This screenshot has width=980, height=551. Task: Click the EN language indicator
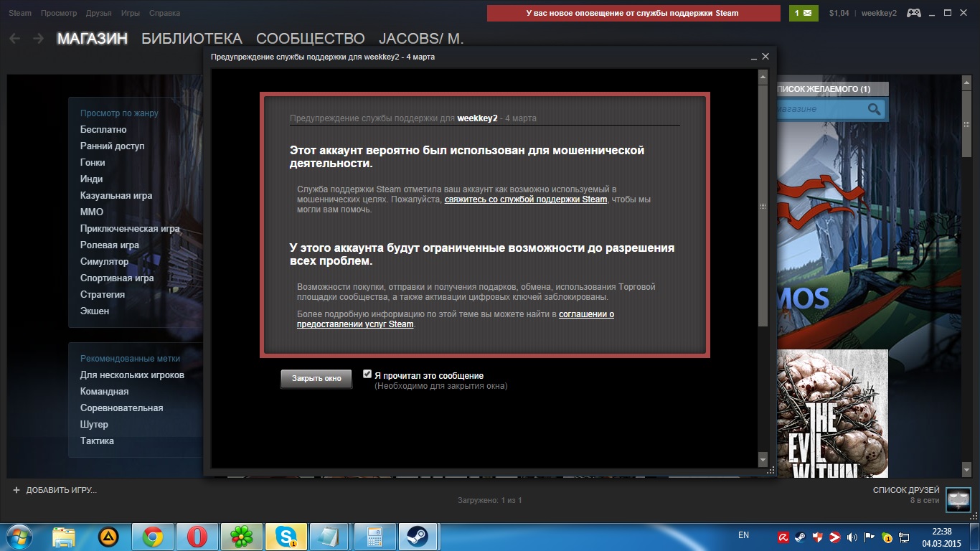tap(743, 535)
